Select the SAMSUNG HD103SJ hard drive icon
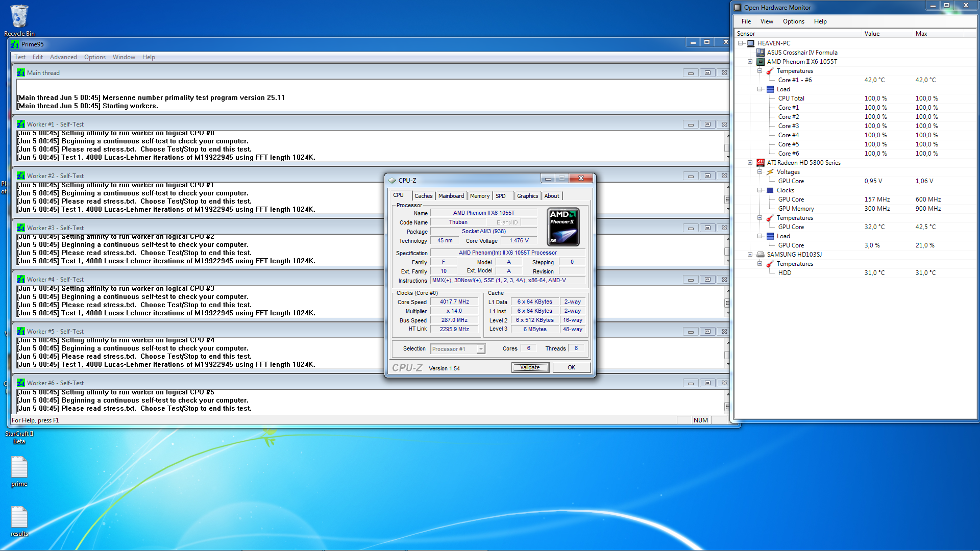Viewport: 980px width, 551px height. click(761, 255)
